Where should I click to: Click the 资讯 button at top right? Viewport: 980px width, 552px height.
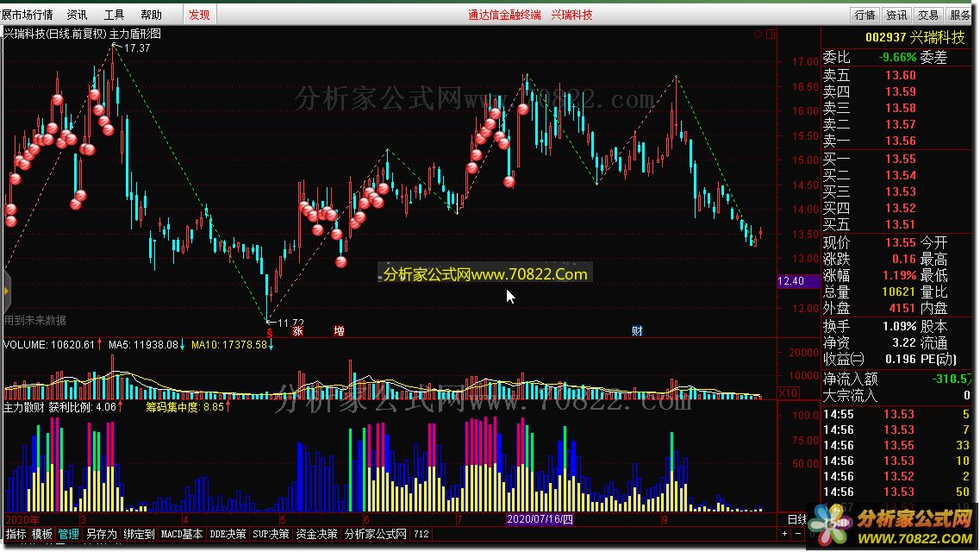[x=896, y=15]
